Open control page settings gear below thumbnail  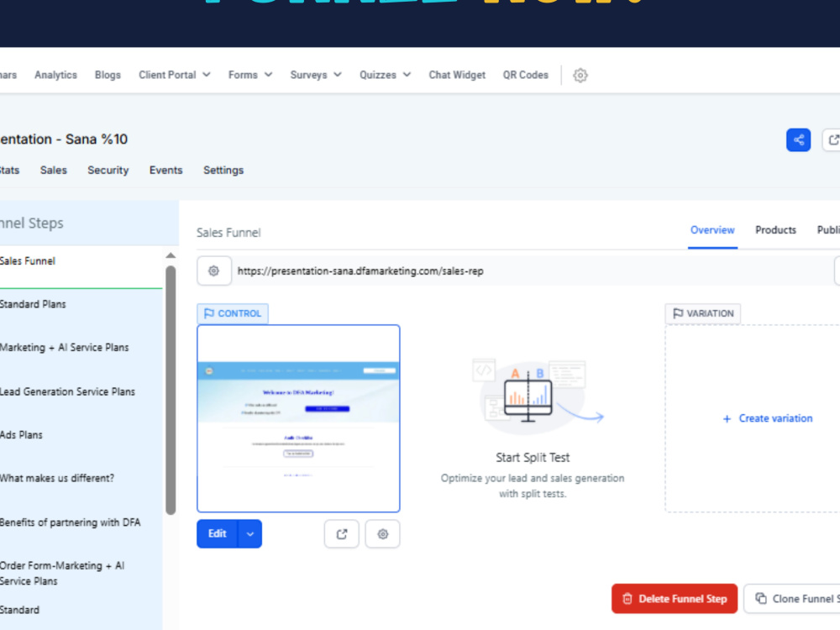pos(382,534)
